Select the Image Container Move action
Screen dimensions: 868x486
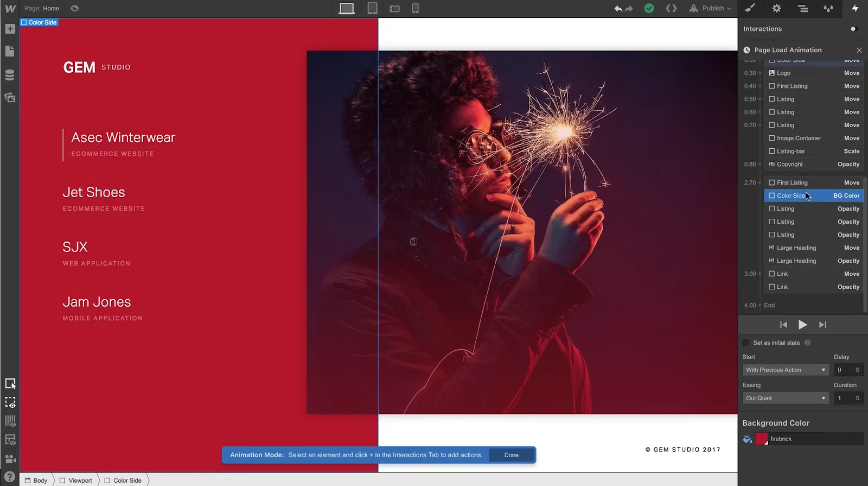pyautogui.click(x=814, y=138)
